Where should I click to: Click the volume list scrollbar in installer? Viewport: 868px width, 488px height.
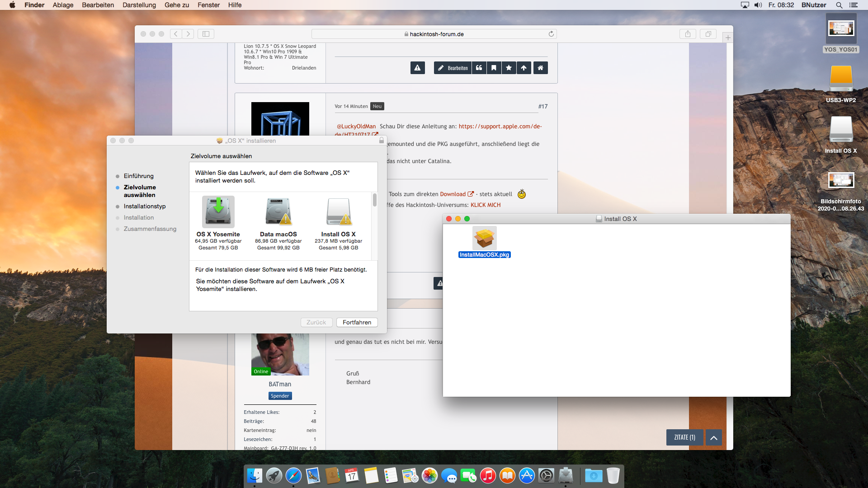tap(374, 201)
